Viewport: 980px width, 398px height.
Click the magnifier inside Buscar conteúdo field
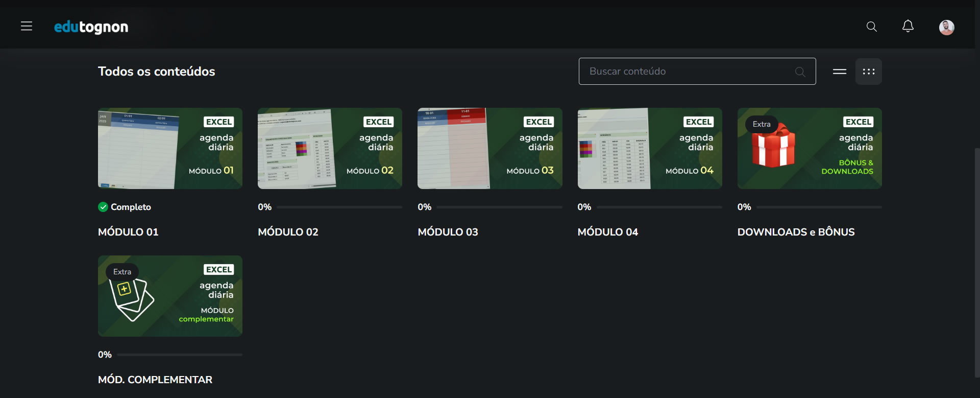800,72
